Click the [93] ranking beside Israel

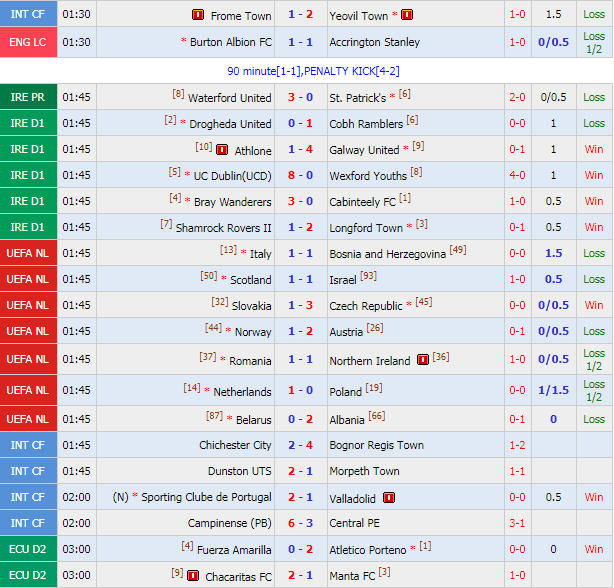click(368, 276)
